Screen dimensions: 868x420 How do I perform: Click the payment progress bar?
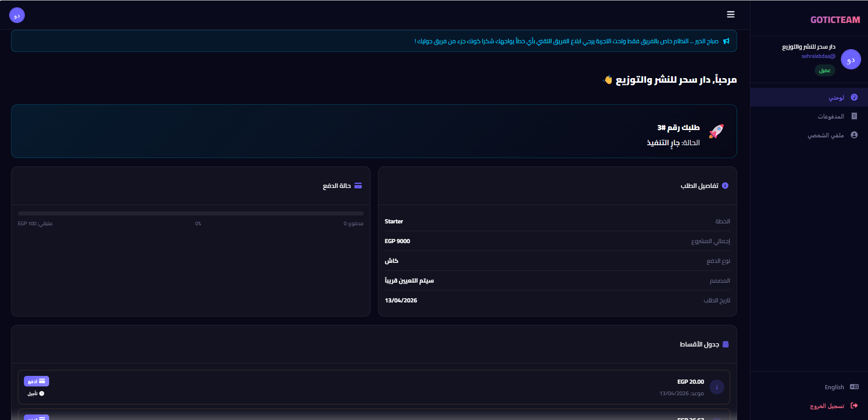coord(191,214)
